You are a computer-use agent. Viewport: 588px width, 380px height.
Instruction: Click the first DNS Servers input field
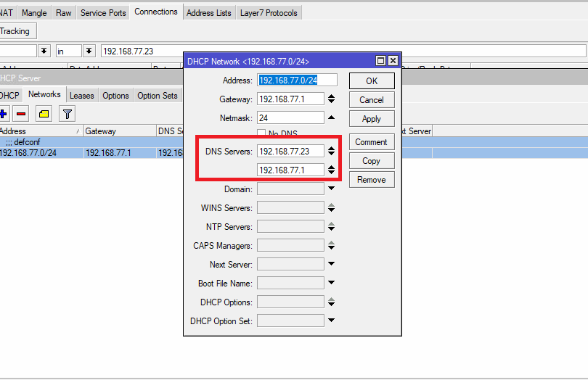tap(290, 152)
